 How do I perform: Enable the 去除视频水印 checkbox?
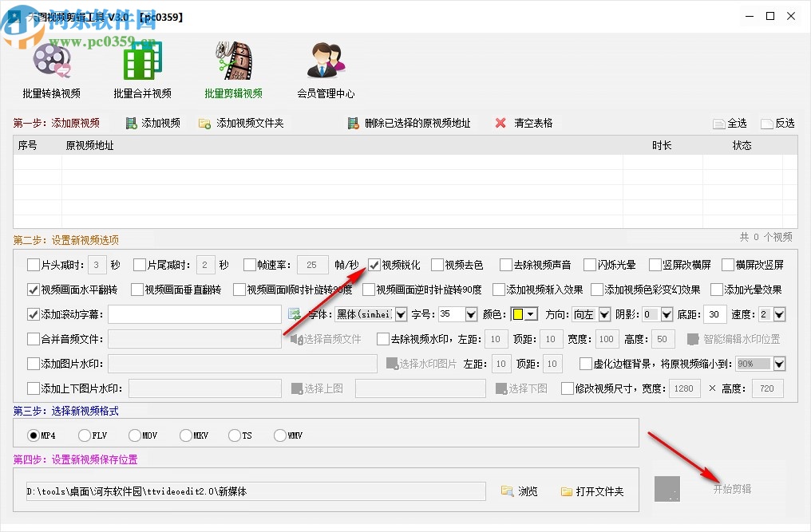pyautogui.click(x=383, y=339)
